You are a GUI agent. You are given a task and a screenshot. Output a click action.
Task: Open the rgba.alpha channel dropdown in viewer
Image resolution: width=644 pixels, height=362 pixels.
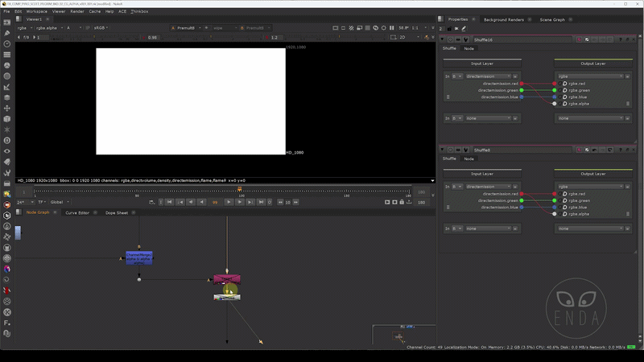point(49,28)
